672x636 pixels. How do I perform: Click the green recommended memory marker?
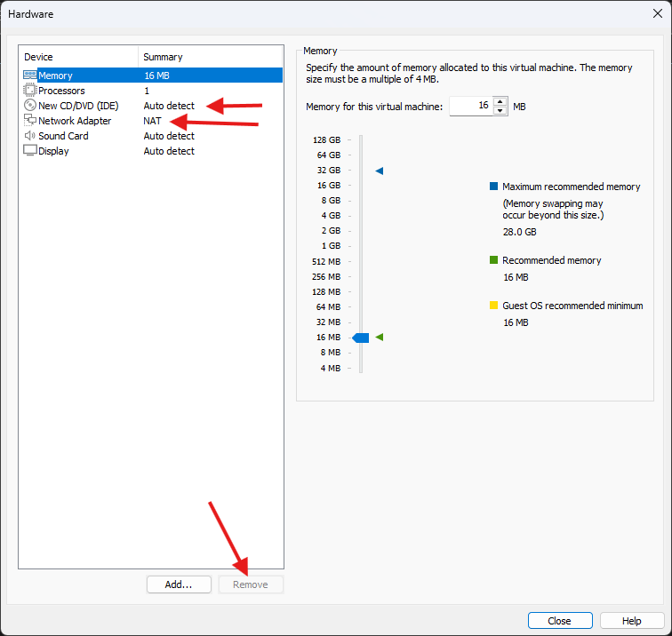click(x=380, y=338)
